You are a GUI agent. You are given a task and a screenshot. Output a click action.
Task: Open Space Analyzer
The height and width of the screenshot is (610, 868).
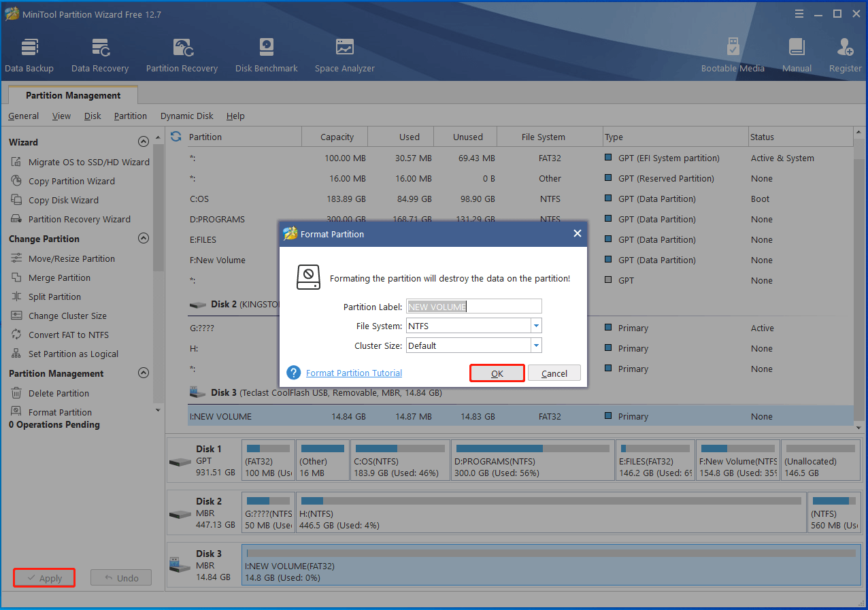click(x=344, y=55)
